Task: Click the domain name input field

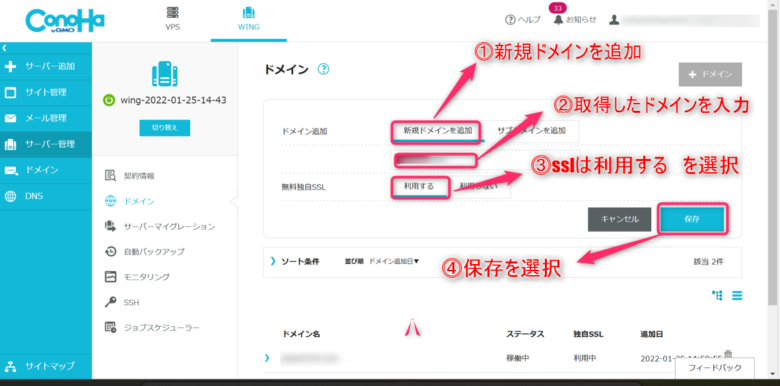Action: 486,160
